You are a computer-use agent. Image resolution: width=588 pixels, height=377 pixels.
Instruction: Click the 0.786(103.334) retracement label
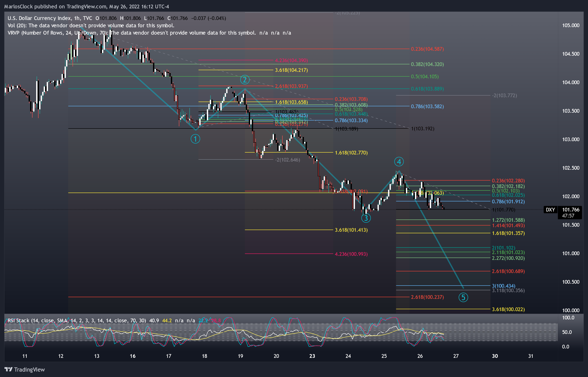coord(351,120)
